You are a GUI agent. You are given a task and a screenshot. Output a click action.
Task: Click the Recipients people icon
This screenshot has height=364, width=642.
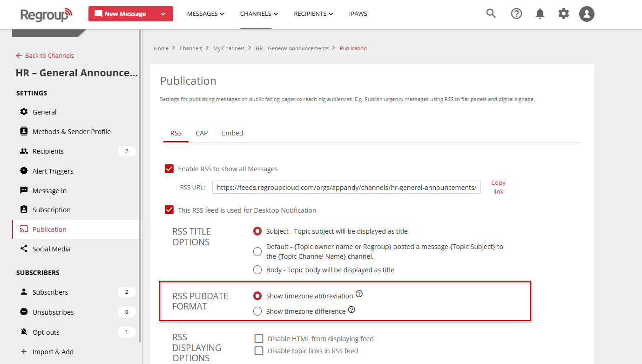coord(24,151)
